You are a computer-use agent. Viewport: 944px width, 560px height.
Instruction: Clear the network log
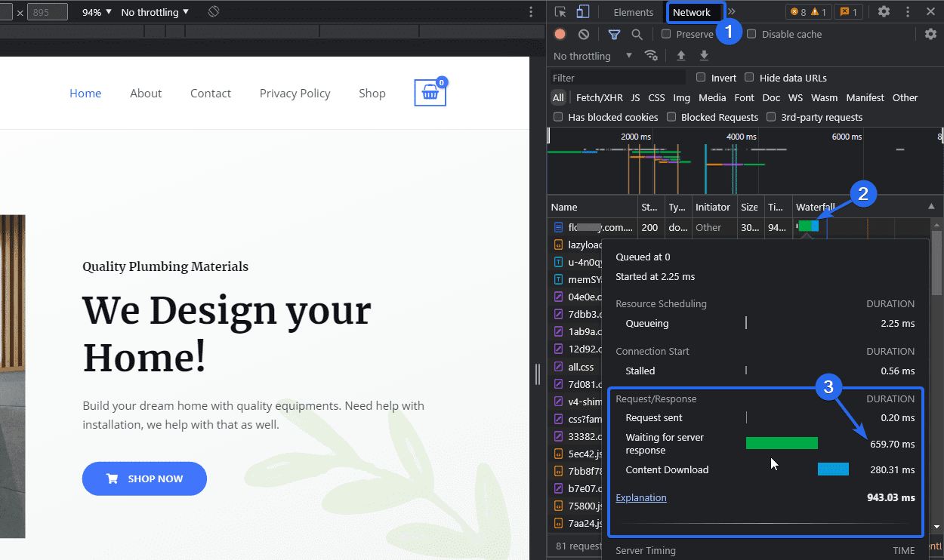pyautogui.click(x=584, y=34)
